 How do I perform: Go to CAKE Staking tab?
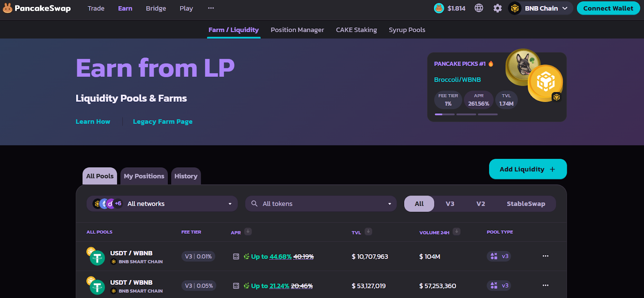(356, 30)
